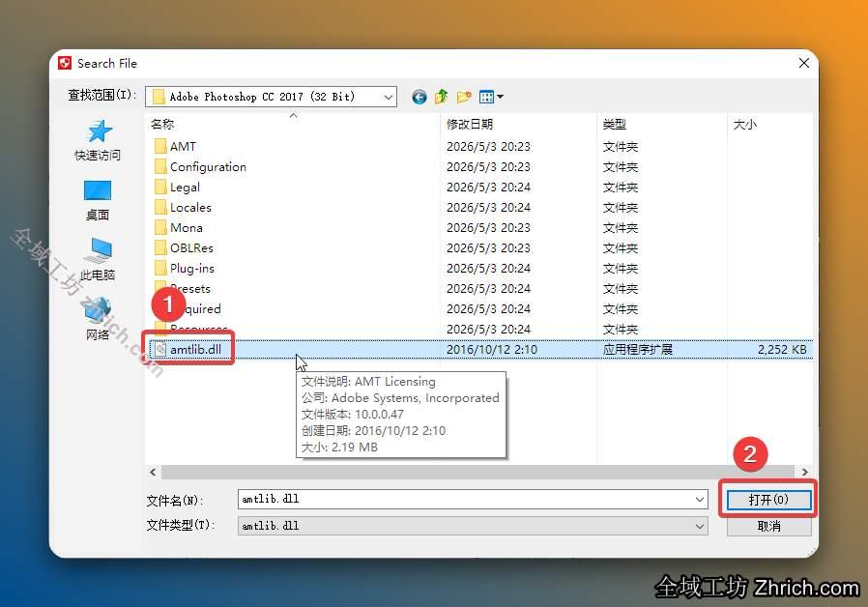Select the Locales folder
Viewport: 868px width, 607px height.
click(x=190, y=208)
